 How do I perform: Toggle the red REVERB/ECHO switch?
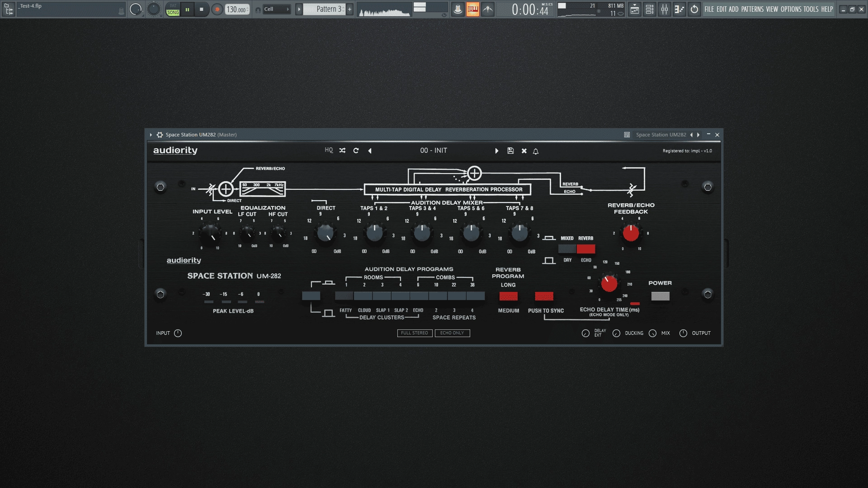pos(586,249)
